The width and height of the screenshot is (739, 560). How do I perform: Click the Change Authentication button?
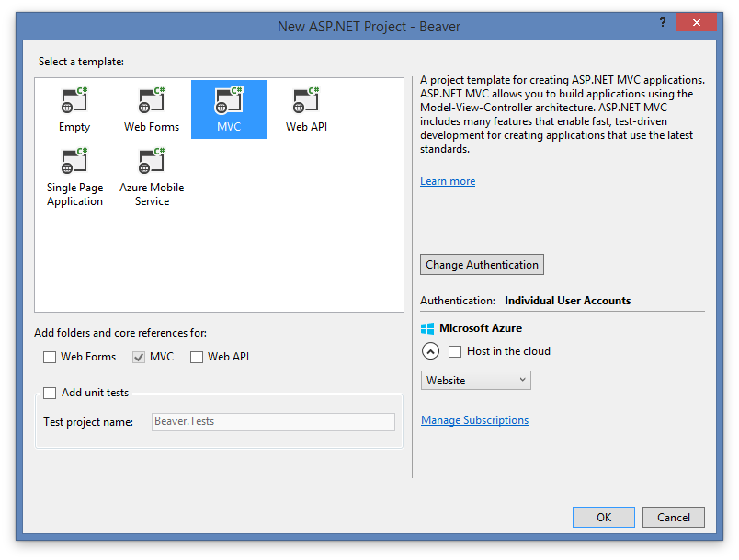[x=482, y=265]
